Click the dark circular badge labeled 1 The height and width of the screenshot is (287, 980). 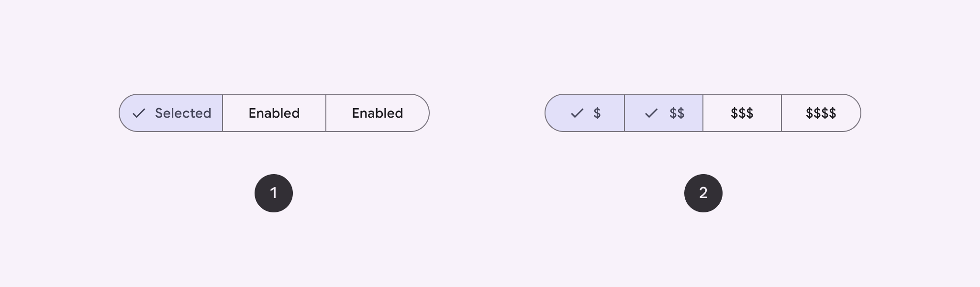(x=274, y=193)
